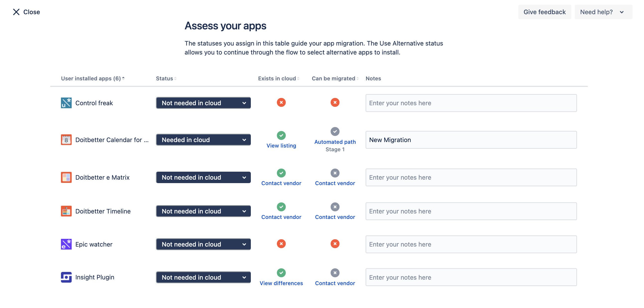This screenshot has width=644, height=308.
Task: Open the Status dropdown for Control freak
Action: point(203,103)
